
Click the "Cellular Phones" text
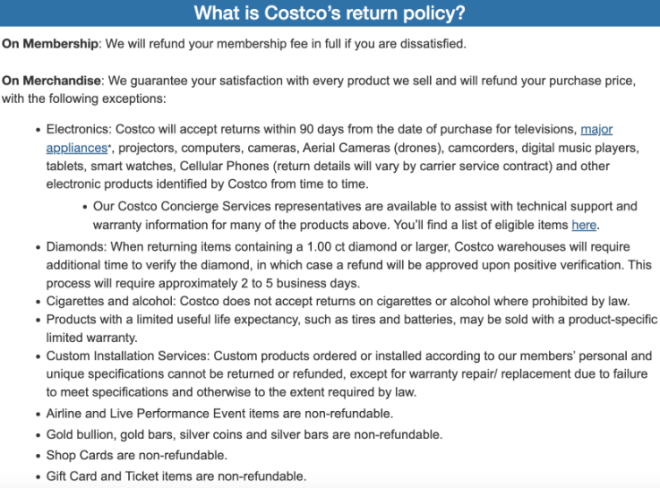(x=224, y=166)
